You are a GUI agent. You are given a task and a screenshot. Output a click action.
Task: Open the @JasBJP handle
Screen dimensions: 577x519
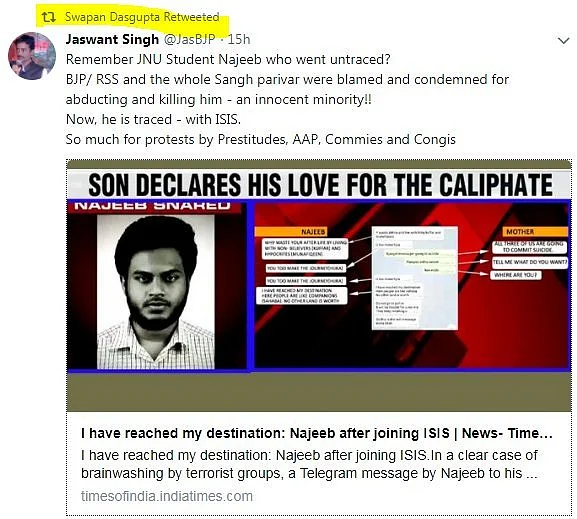[189, 39]
